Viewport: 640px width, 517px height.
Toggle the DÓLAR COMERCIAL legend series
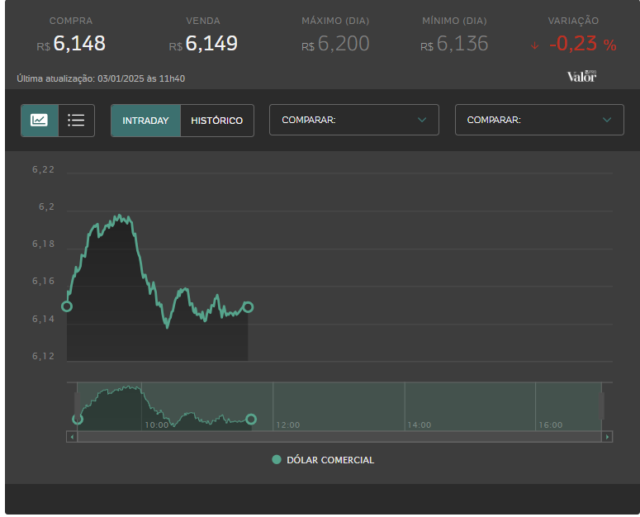[x=323, y=460]
